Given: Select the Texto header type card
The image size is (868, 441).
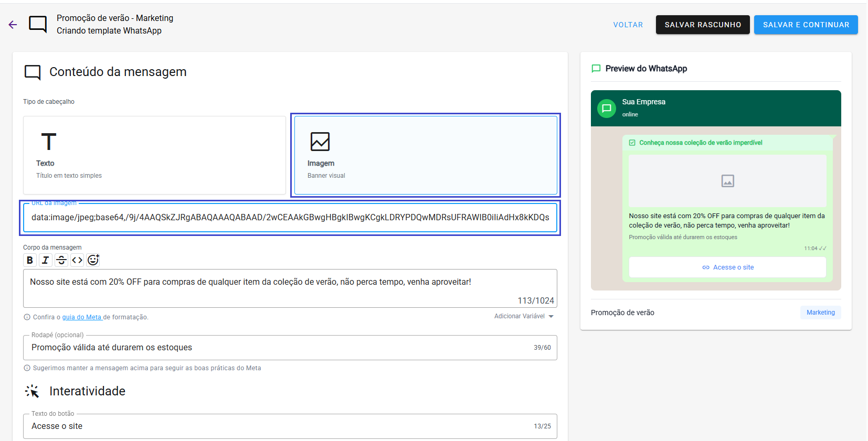Looking at the screenshot, I should coord(154,155).
